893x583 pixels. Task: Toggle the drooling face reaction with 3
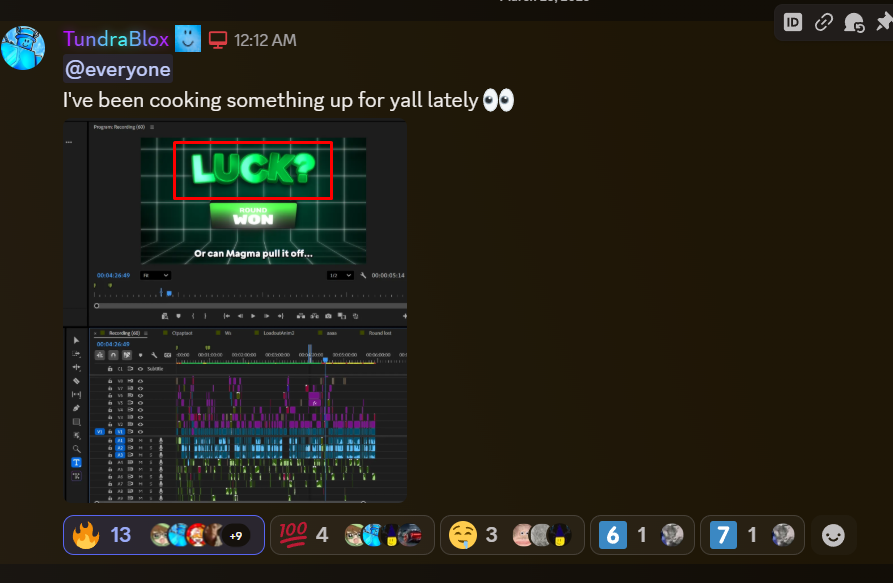point(512,535)
